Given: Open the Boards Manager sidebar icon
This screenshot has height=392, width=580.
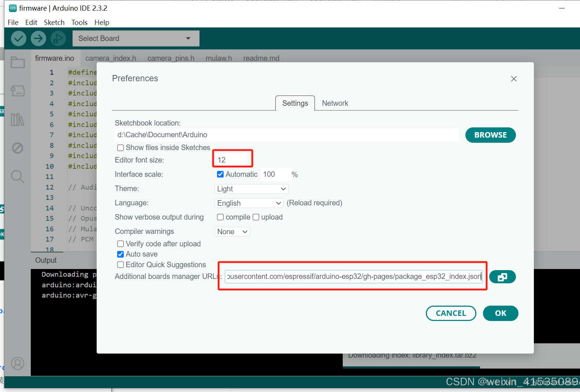Looking at the screenshot, I should (18, 90).
